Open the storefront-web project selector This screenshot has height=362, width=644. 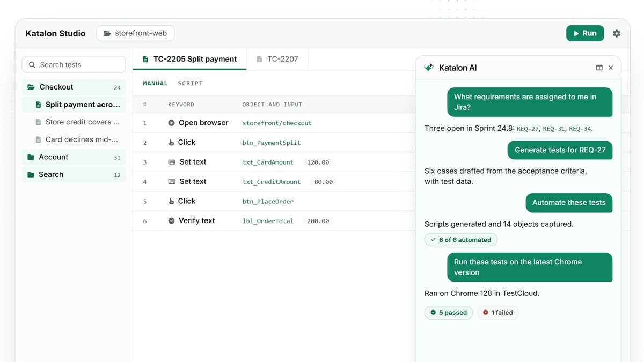tap(135, 33)
